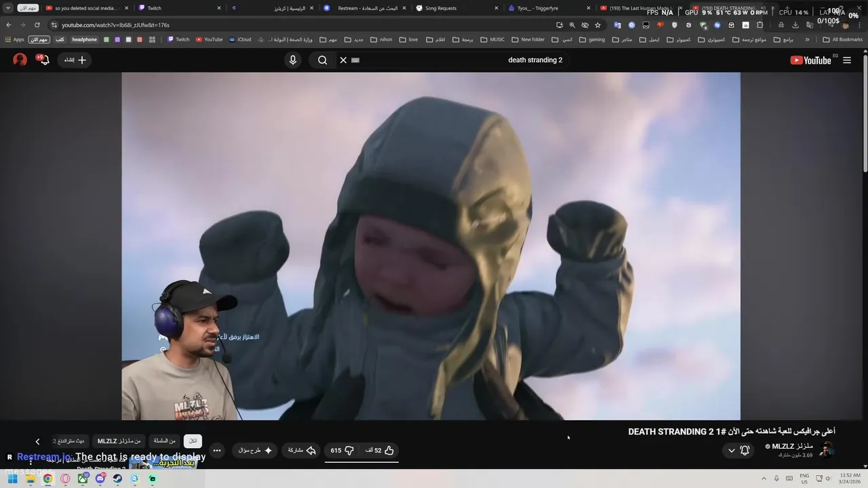The height and width of the screenshot is (488, 868).
Task: Expand the All Bookmarks folder
Action: click(x=842, y=40)
